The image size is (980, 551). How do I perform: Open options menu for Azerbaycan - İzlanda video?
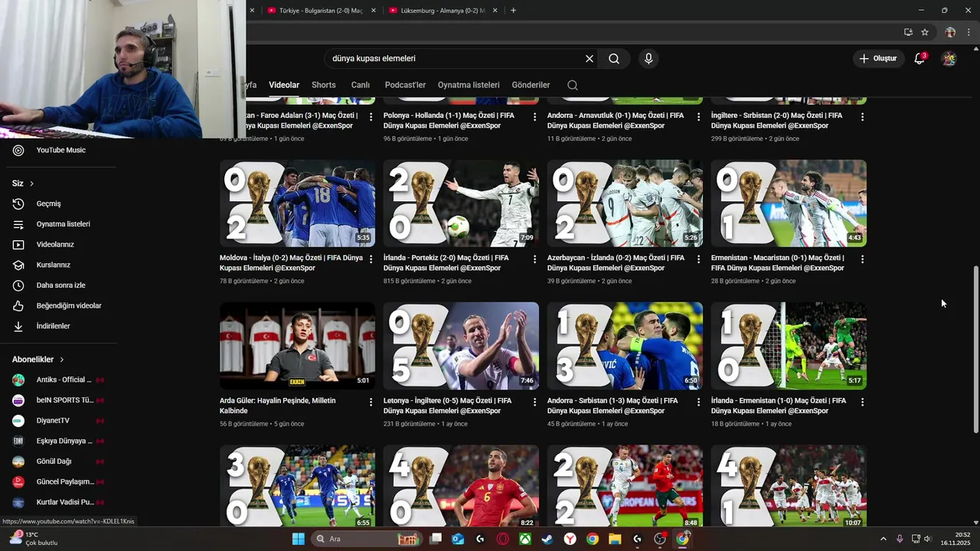698,259
